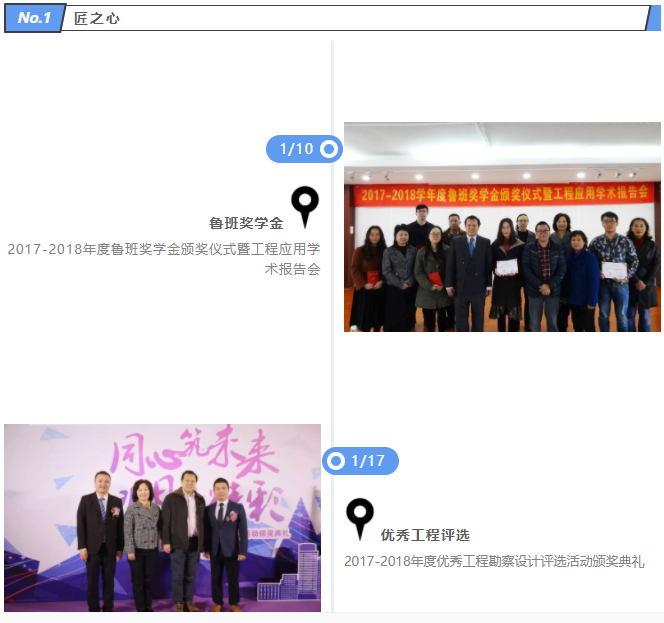Select the 1/17 date label on the timeline
This screenshot has height=623, width=664.
[x=368, y=461]
